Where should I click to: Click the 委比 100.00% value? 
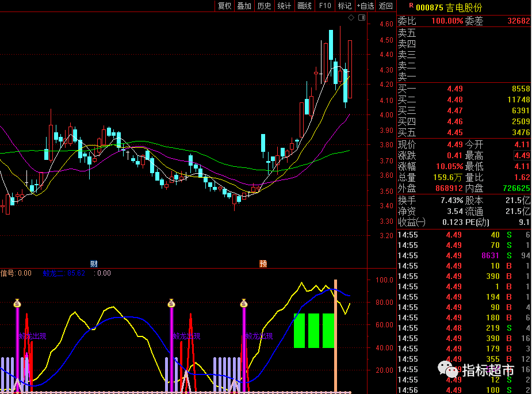tap(447, 21)
